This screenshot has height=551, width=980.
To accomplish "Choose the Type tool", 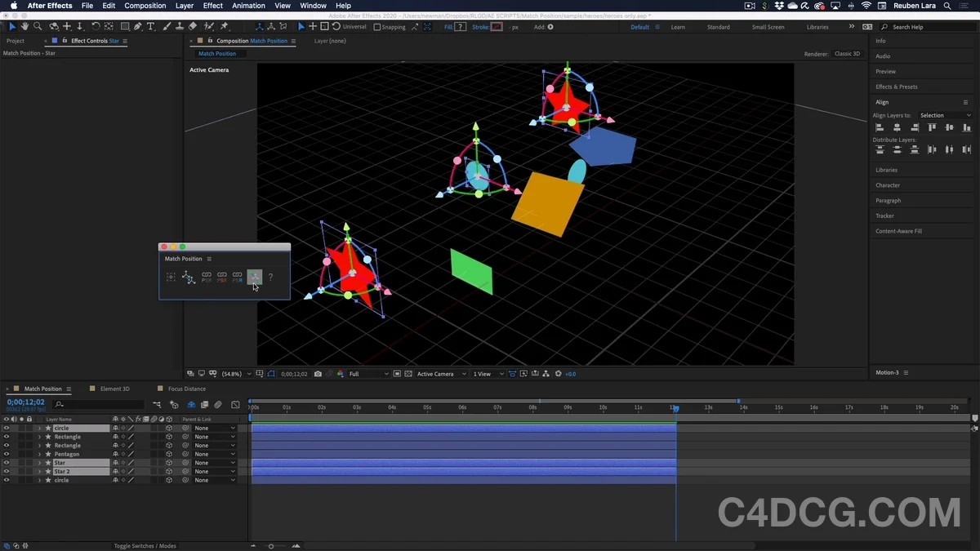I will pos(150,27).
